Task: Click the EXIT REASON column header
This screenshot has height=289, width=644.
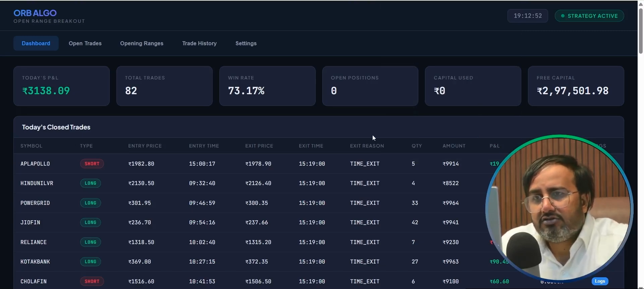Action: point(367,146)
